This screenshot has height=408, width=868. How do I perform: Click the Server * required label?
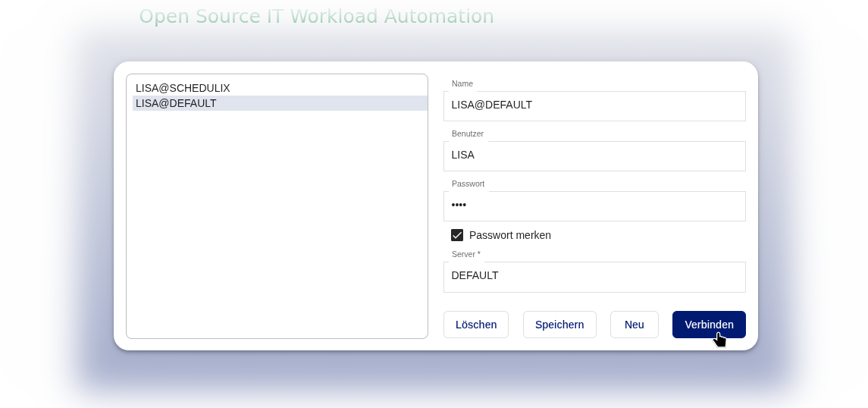point(465,254)
